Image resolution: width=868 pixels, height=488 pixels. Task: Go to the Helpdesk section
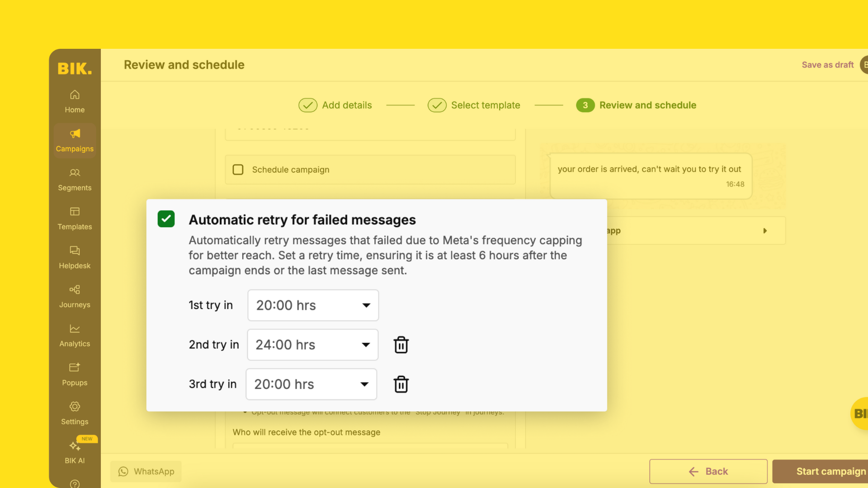pyautogui.click(x=74, y=257)
